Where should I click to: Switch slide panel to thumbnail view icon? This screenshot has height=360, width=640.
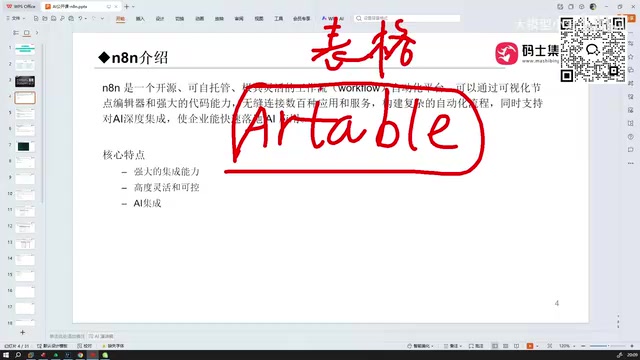pyautogui.click(x=27, y=33)
